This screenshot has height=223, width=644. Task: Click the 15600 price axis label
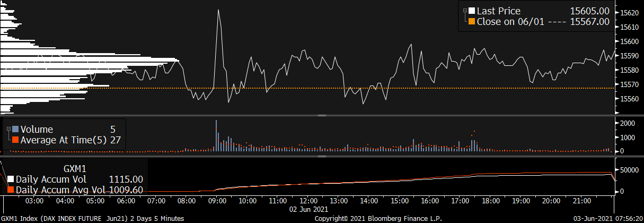629,41
